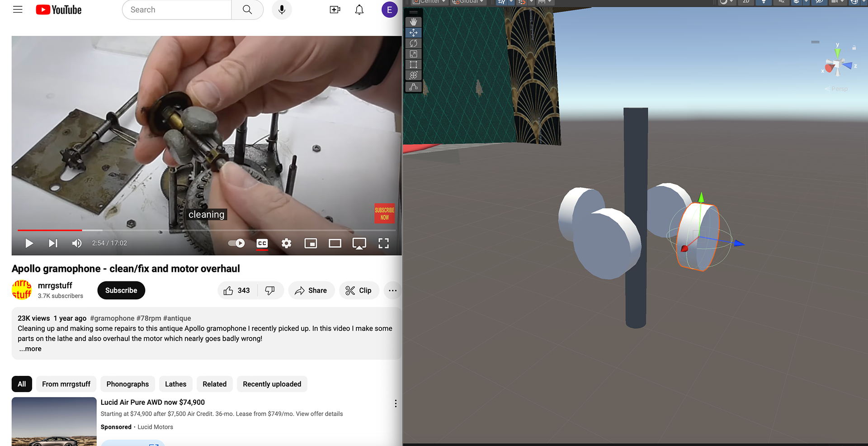Select Unity Rect tool
The height and width of the screenshot is (446, 868).
click(x=413, y=65)
